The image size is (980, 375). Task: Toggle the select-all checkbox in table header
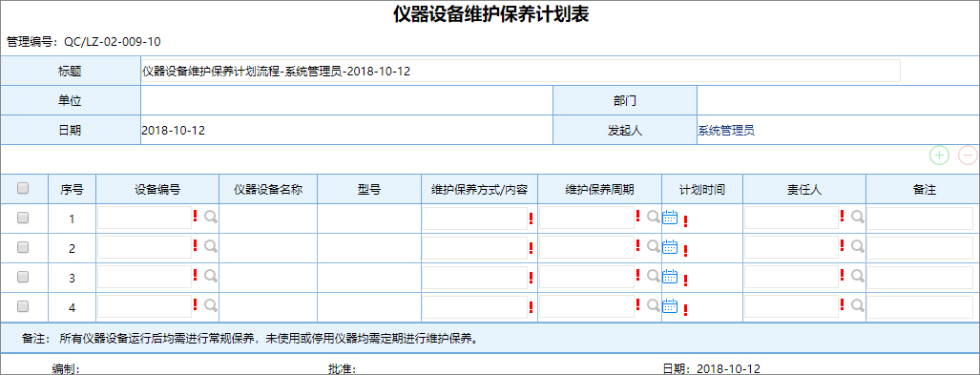[23, 188]
